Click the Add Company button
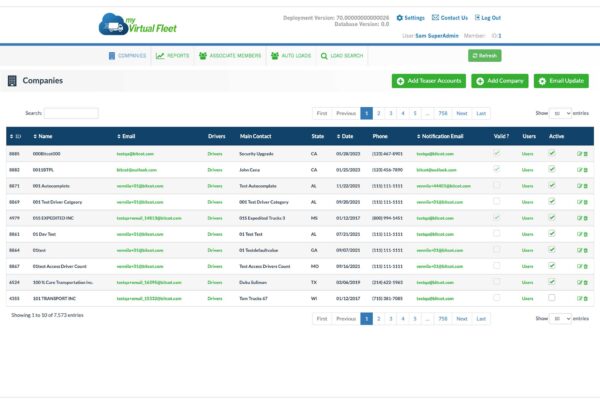600x403 pixels. coord(500,80)
